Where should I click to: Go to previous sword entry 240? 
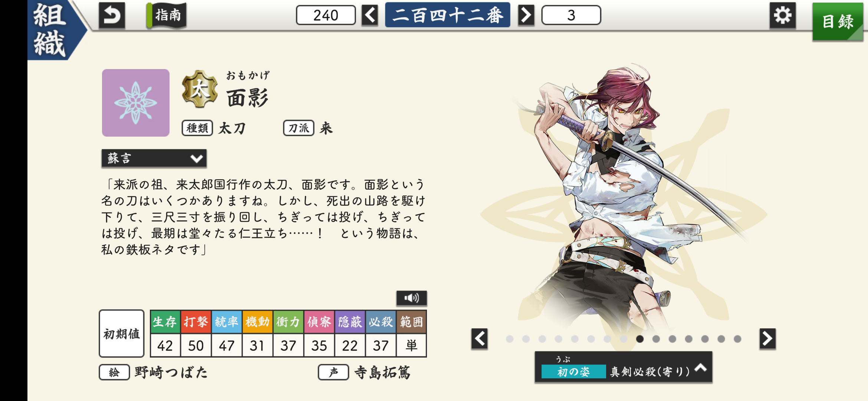[370, 15]
